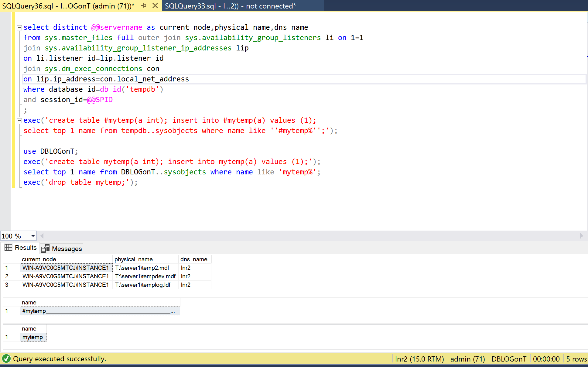
Task: Collapse the select distinct code block
Action: coord(19,28)
